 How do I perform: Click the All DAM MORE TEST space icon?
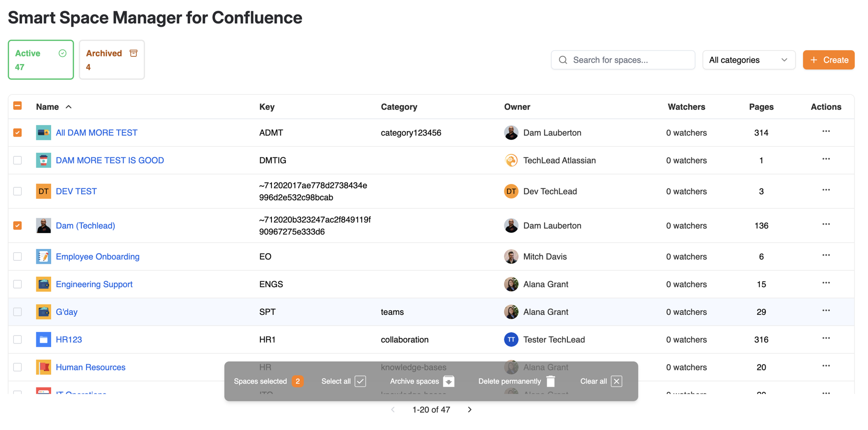click(x=43, y=133)
